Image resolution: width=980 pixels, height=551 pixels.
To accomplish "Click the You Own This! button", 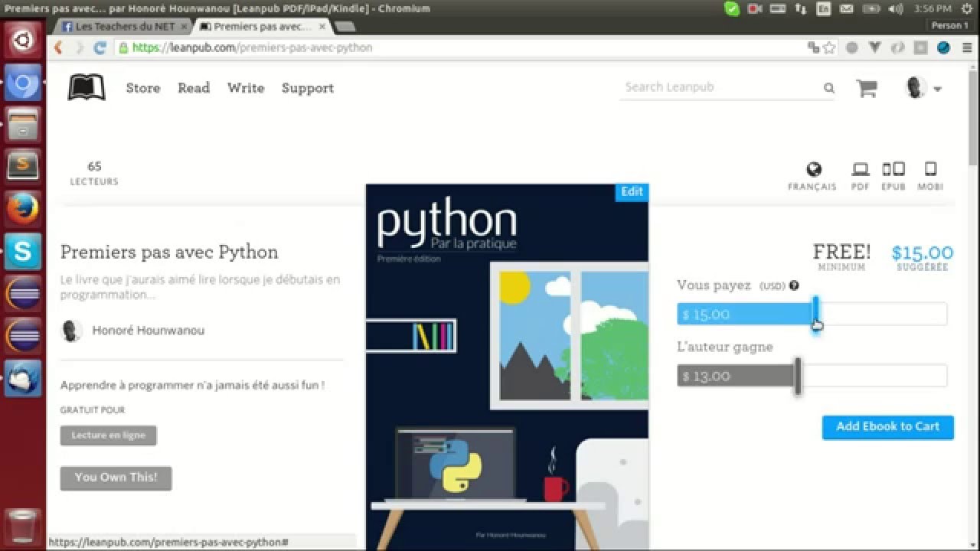I will [116, 478].
